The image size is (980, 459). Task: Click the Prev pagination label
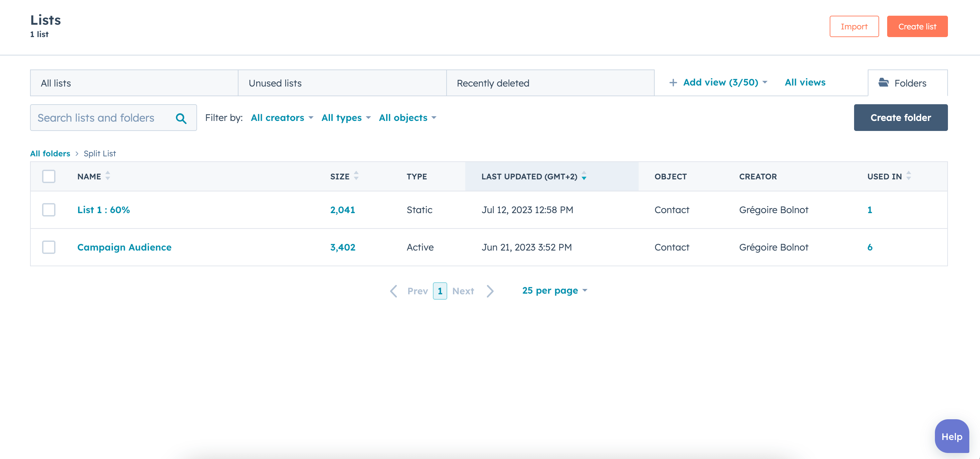[417, 291]
